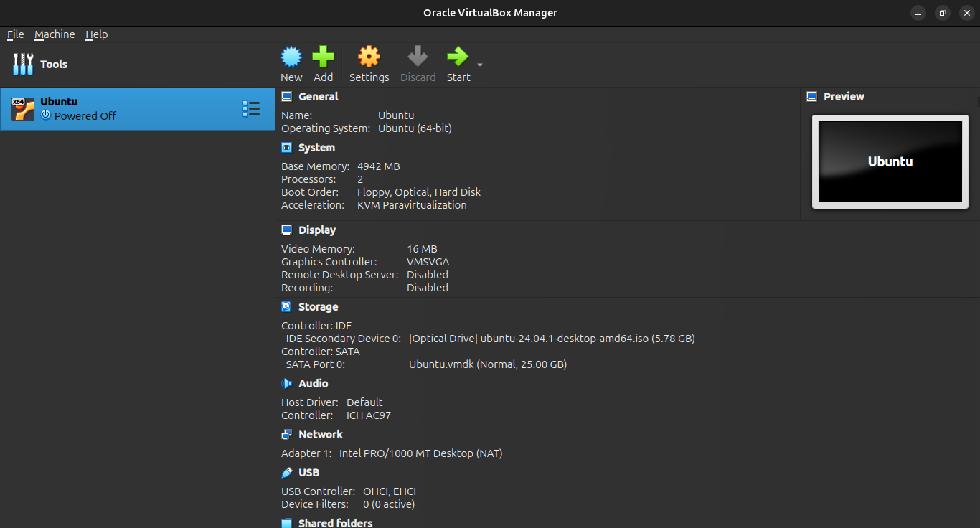Select the Tools entry in sidebar
Image resolution: width=980 pixels, height=528 pixels.
click(137, 64)
